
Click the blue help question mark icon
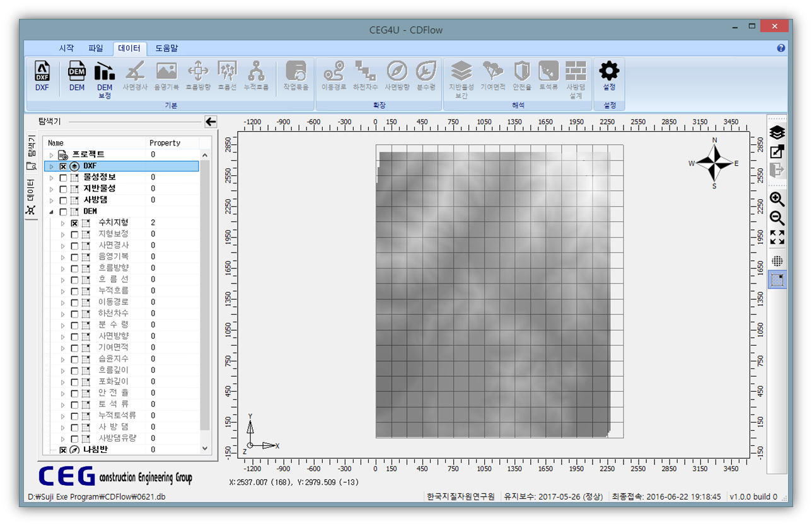781,48
